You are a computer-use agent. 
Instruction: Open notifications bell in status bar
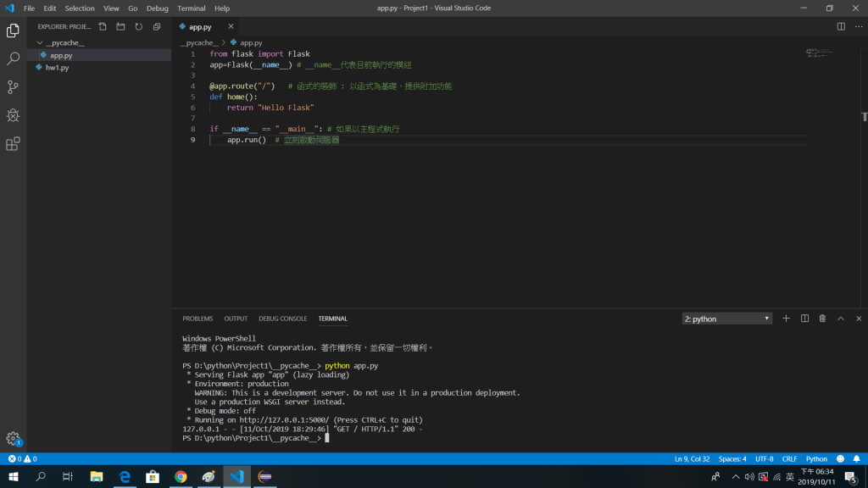(x=856, y=458)
